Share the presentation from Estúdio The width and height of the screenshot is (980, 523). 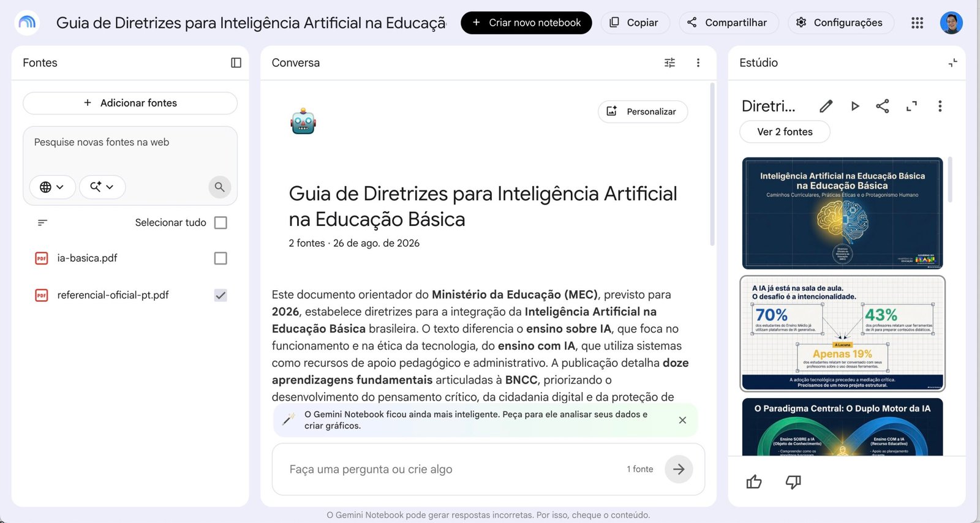[882, 106]
